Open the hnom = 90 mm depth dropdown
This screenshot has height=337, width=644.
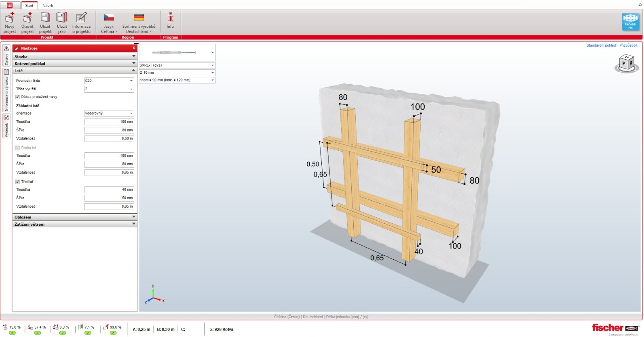click(177, 80)
